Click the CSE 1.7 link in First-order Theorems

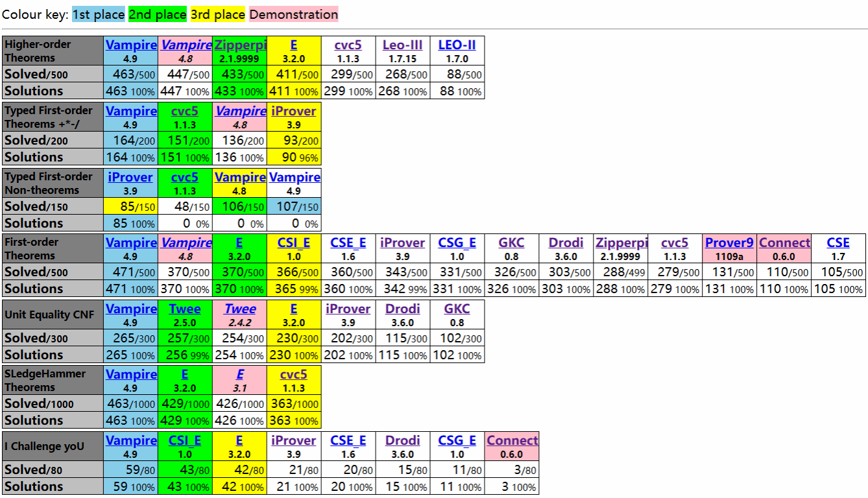point(838,243)
